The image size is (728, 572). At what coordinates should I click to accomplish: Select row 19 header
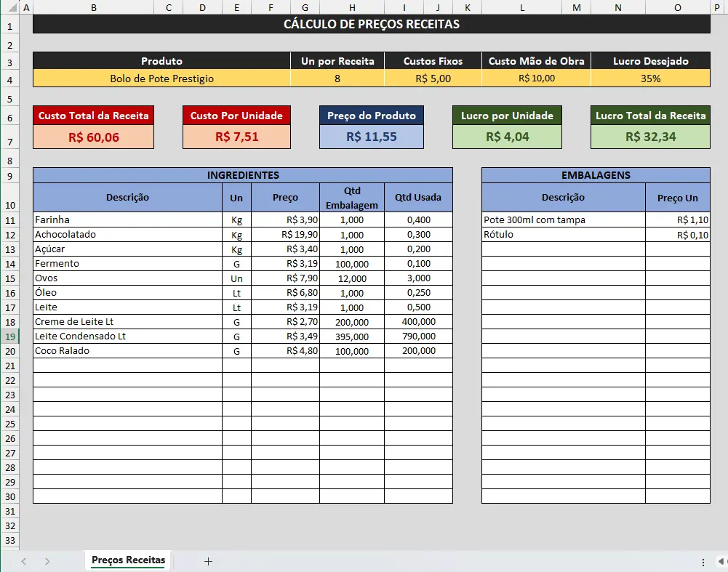10,337
